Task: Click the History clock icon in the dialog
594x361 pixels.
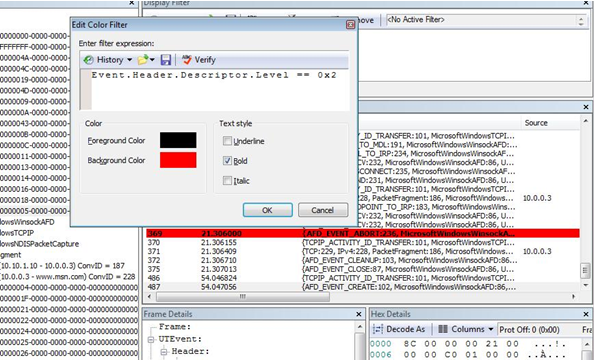Action: 88,60
